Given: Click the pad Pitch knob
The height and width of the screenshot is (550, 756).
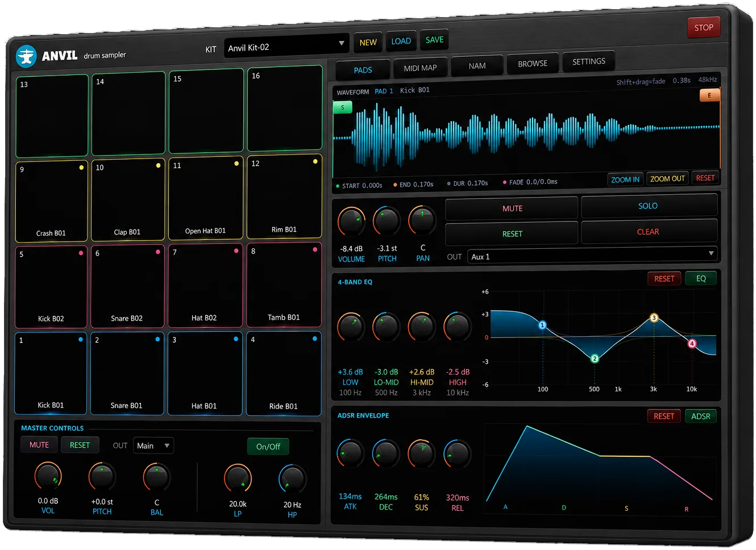Looking at the screenshot, I should [x=387, y=220].
